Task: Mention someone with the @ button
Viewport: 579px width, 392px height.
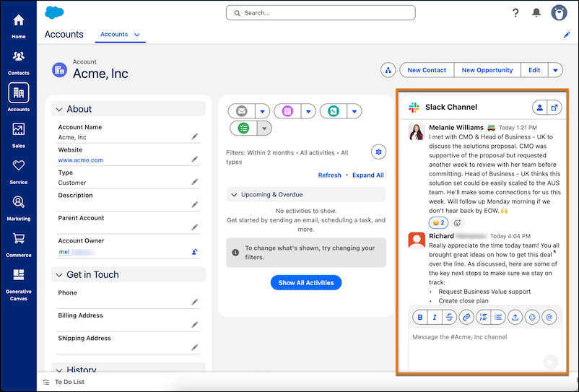Action: pos(549,317)
